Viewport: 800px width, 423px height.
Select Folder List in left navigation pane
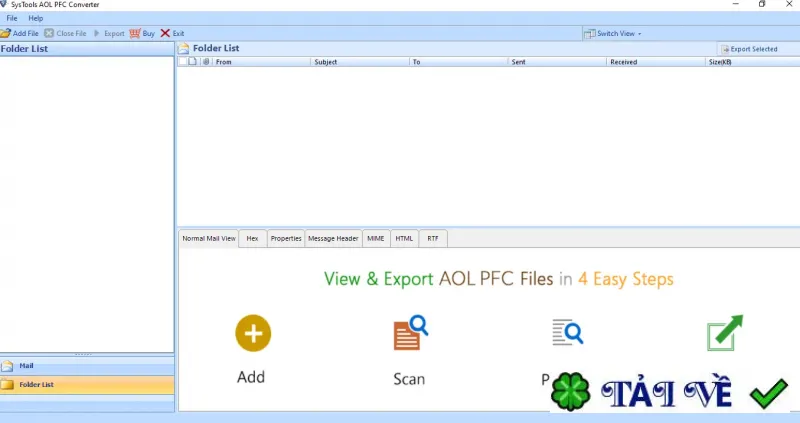(87, 384)
